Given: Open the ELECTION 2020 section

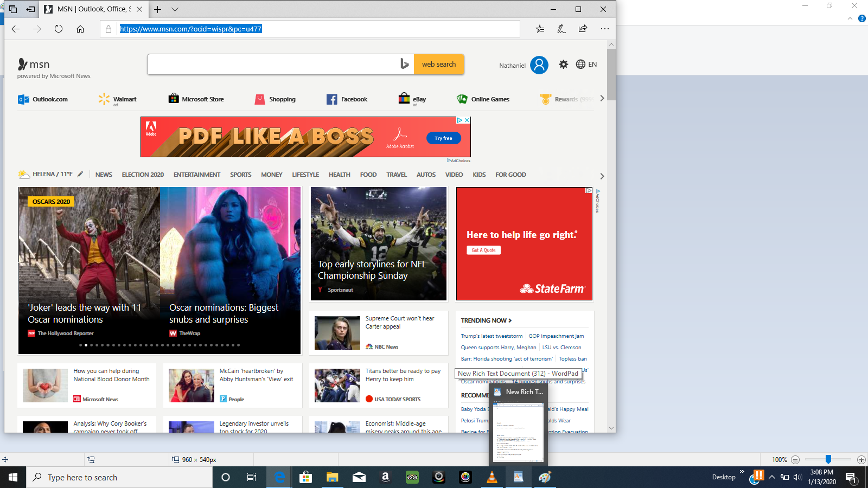Looking at the screenshot, I should click(x=143, y=175).
